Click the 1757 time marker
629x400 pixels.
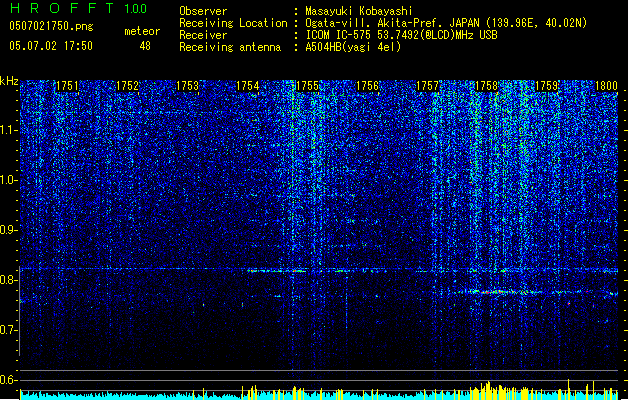tap(428, 86)
